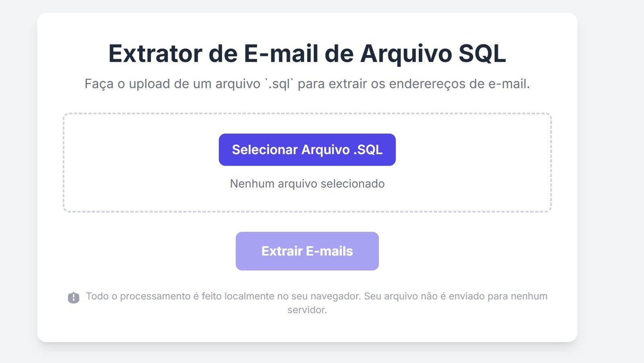
Task: Trigger email extraction with Extrair E-mails
Action: 307,251
